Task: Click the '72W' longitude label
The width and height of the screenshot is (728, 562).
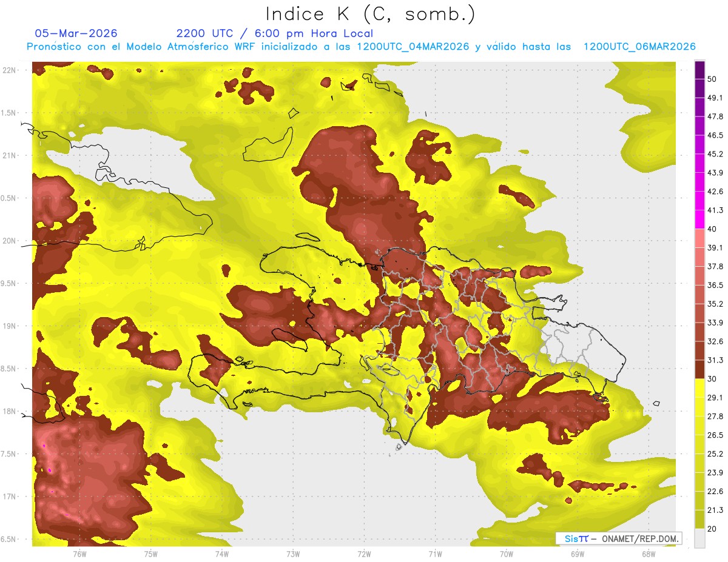Action: [x=364, y=554]
